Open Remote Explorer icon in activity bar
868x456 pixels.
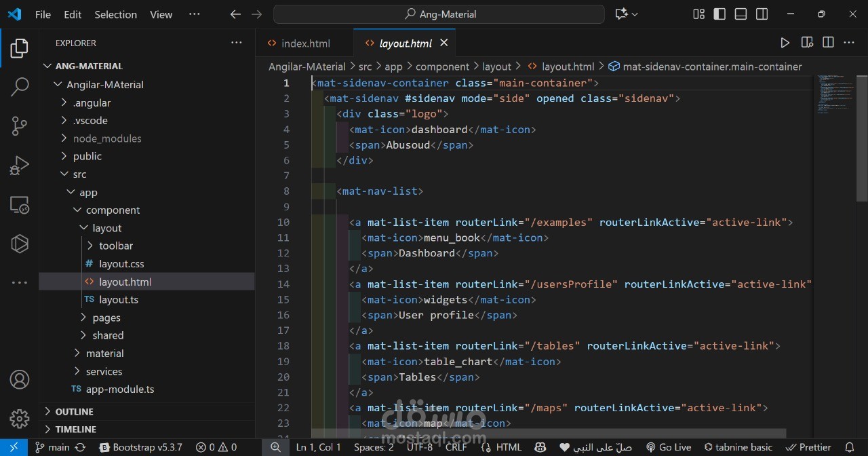coord(20,204)
